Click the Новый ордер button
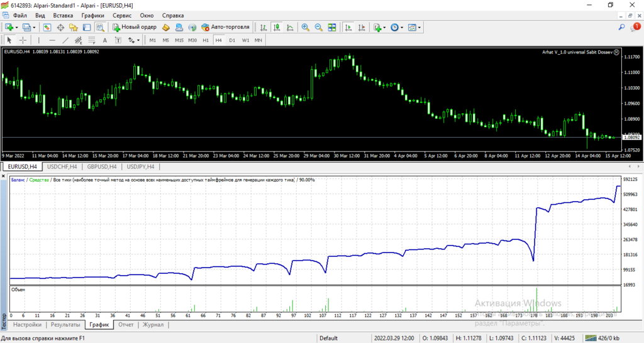The height and width of the screenshot is (343, 644). (x=135, y=27)
